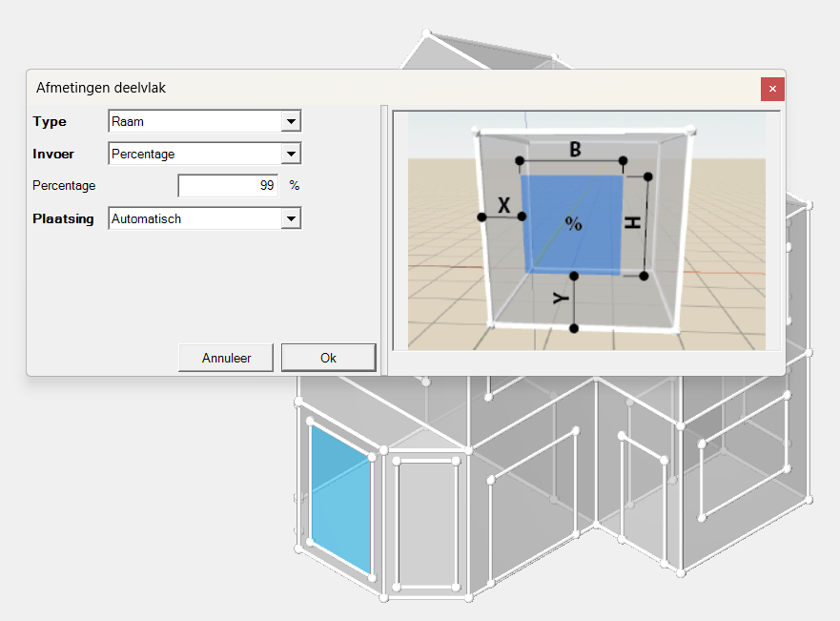Viewport: 840px width, 621px height.
Task: Click into the Percentage input field
Action: 228,186
